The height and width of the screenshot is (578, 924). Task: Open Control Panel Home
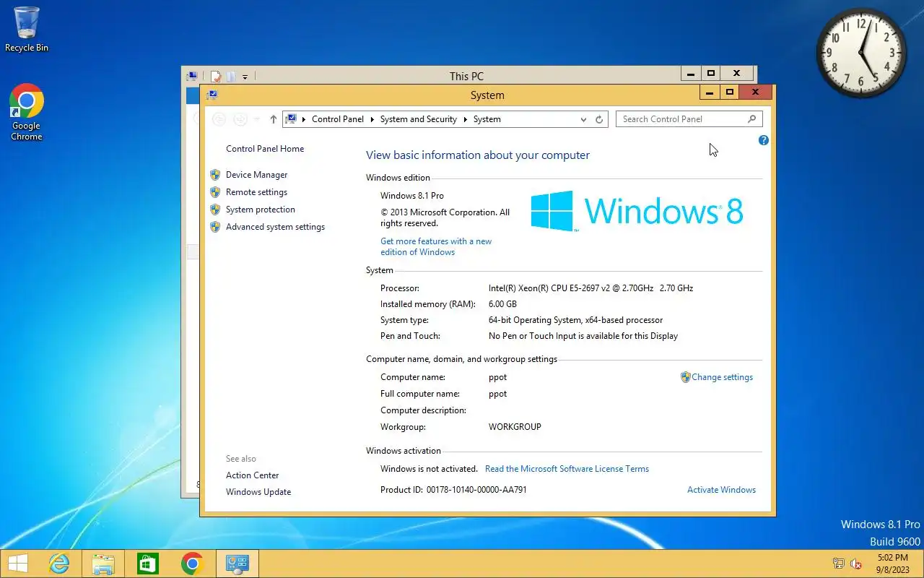pyautogui.click(x=265, y=149)
